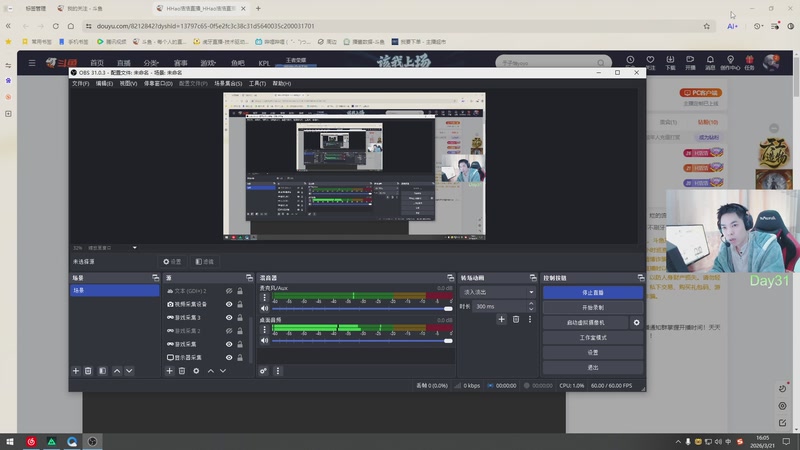Hide the 视频采集设备 source
The image size is (800, 450).
(229, 304)
